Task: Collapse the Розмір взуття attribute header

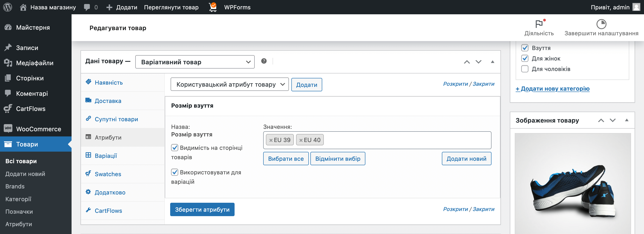Action: [x=333, y=106]
